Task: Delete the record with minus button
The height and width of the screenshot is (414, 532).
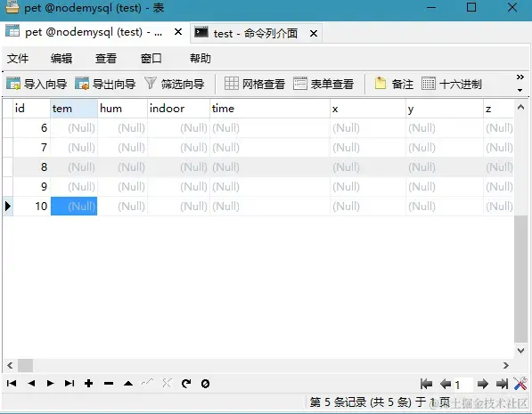Action: [109, 384]
